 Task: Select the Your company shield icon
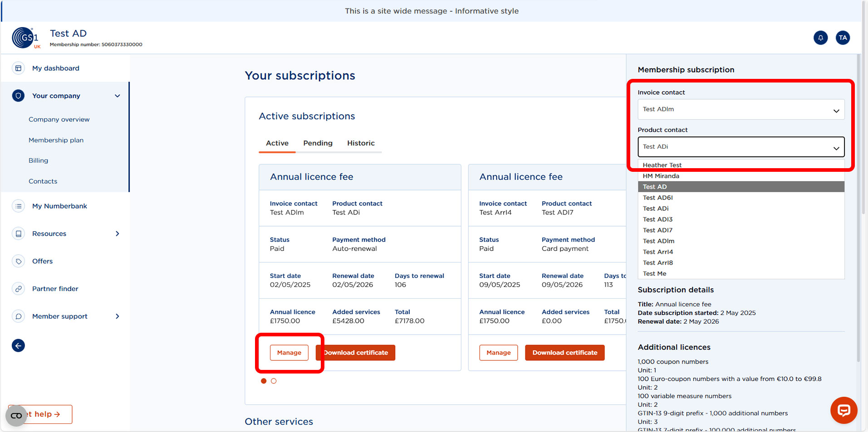tap(18, 96)
